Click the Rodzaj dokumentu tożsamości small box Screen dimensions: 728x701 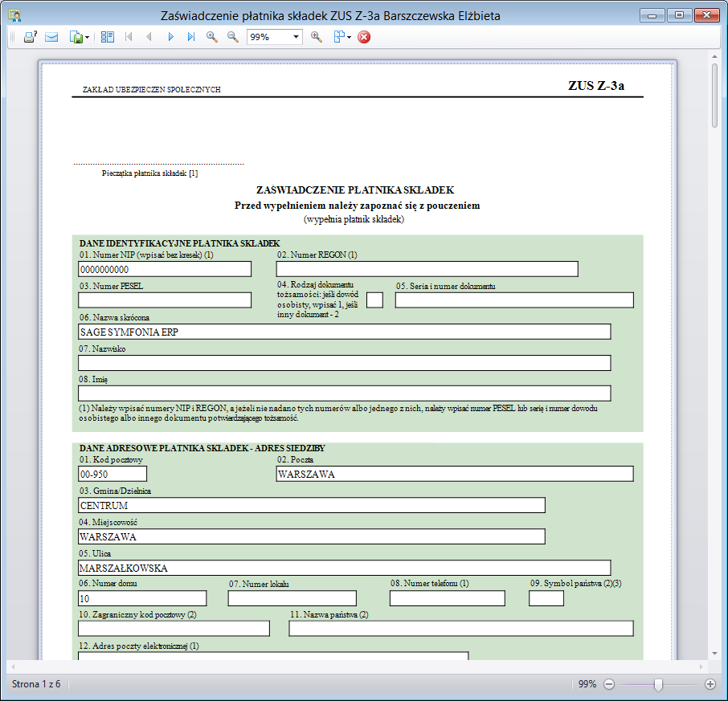[x=374, y=300]
